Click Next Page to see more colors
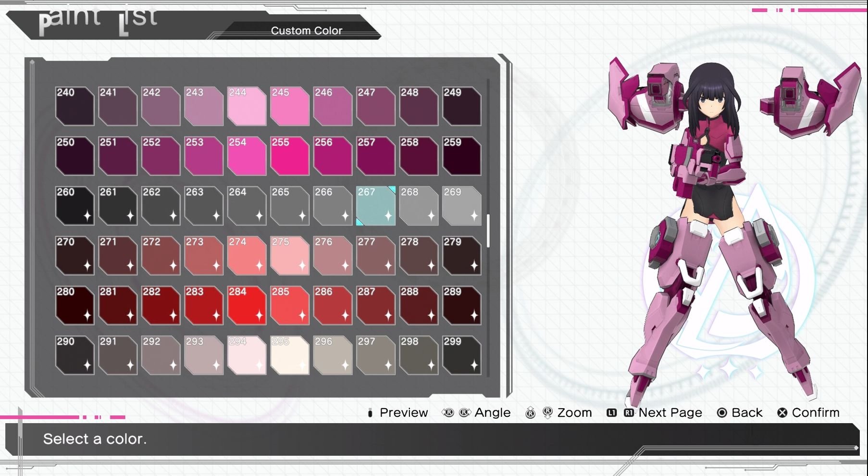868x476 pixels. pyautogui.click(x=669, y=413)
